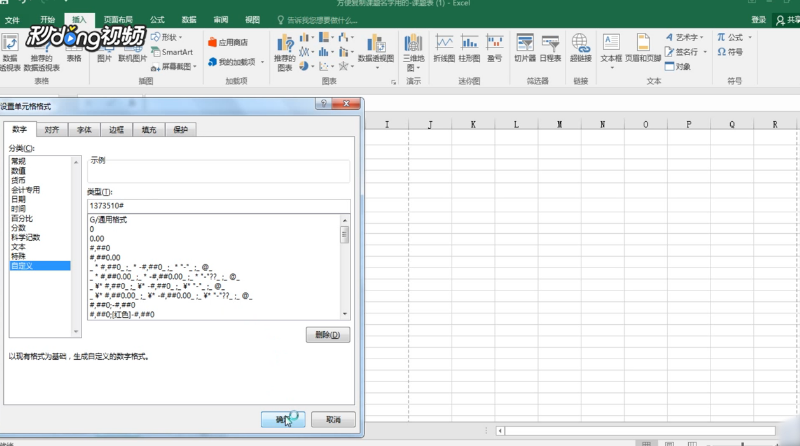Switch to the 审阅 ribbon tab
The height and width of the screenshot is (446, 800).
pos(220,19)
